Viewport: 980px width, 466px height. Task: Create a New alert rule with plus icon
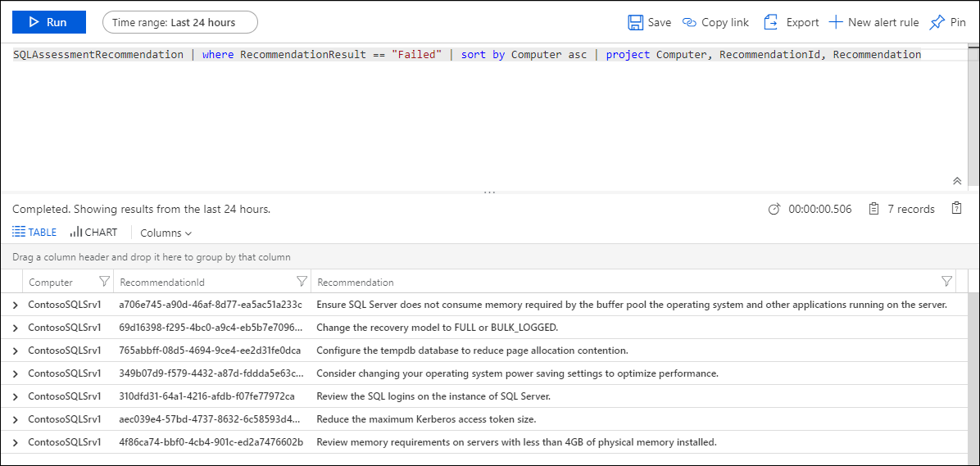[x=836, y=22]
